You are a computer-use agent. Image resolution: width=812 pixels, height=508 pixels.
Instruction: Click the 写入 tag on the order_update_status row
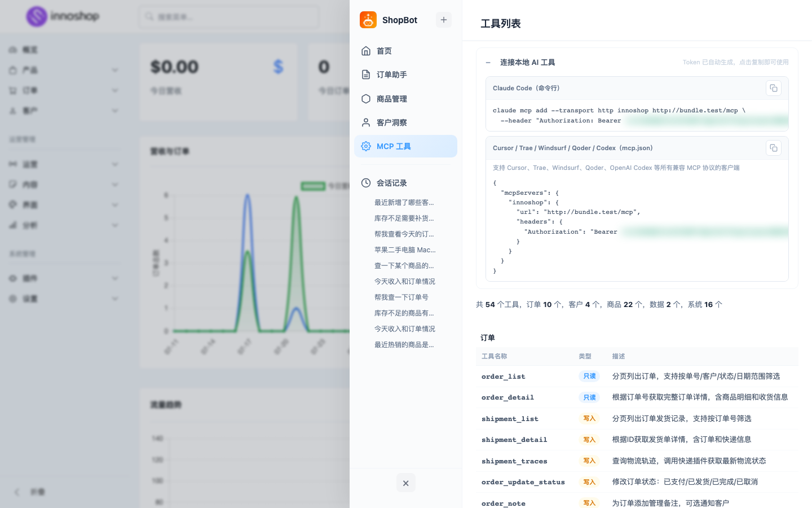pyautogui.click(x=589, y=482)
